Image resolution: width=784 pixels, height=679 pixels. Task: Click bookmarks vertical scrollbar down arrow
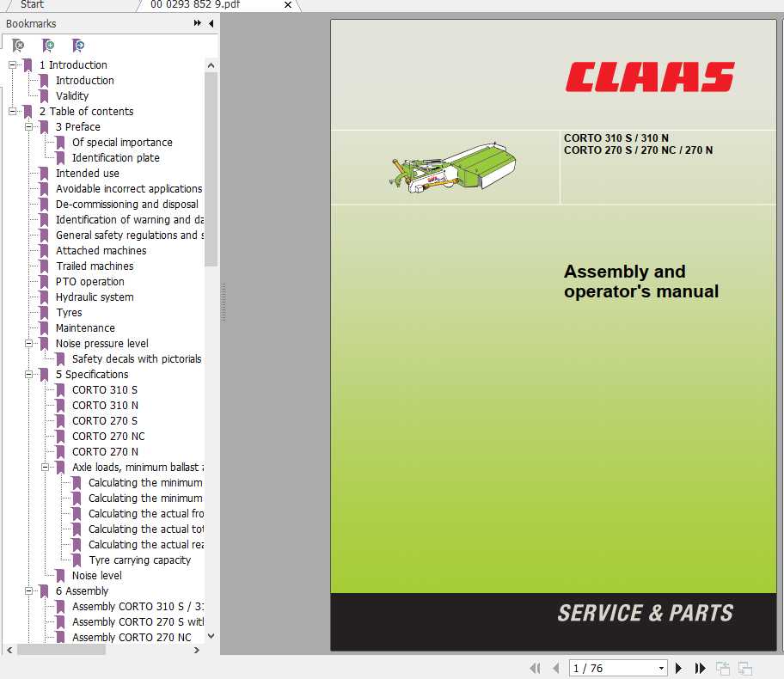point(211,636)
